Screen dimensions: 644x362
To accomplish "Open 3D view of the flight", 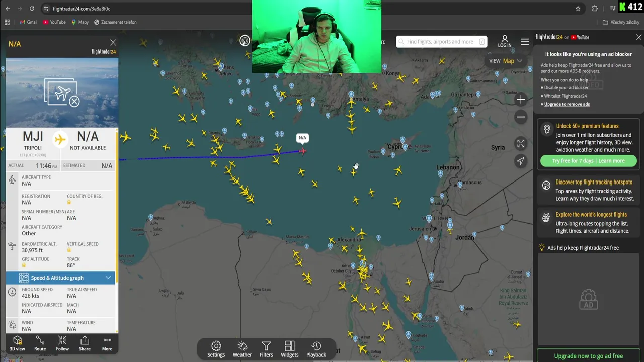I will point(17,344).
